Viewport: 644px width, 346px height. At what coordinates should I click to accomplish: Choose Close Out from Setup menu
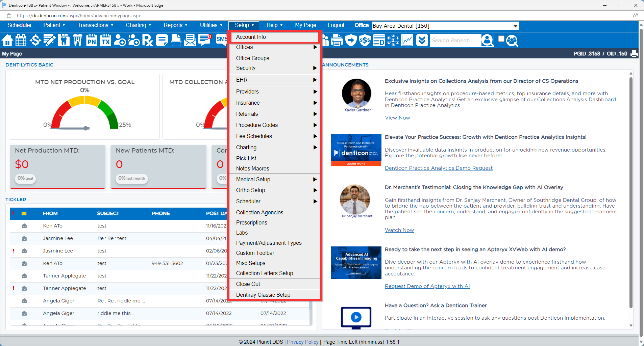tap(275, 284)
